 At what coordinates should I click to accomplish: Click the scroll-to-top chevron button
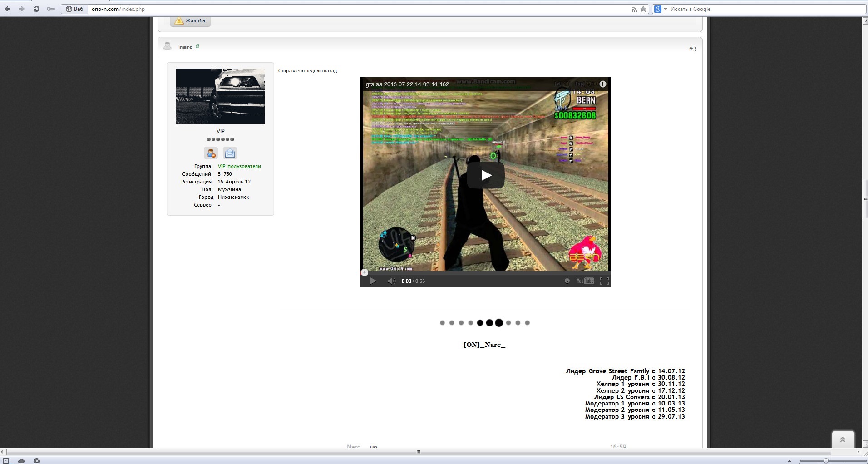[x=843, y=439]
